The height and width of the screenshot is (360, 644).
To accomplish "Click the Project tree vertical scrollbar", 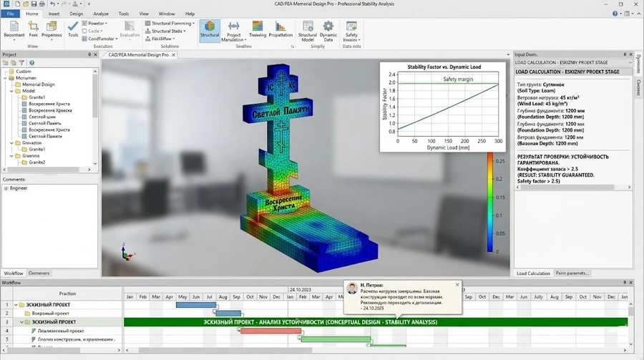I will coord(95,117).
